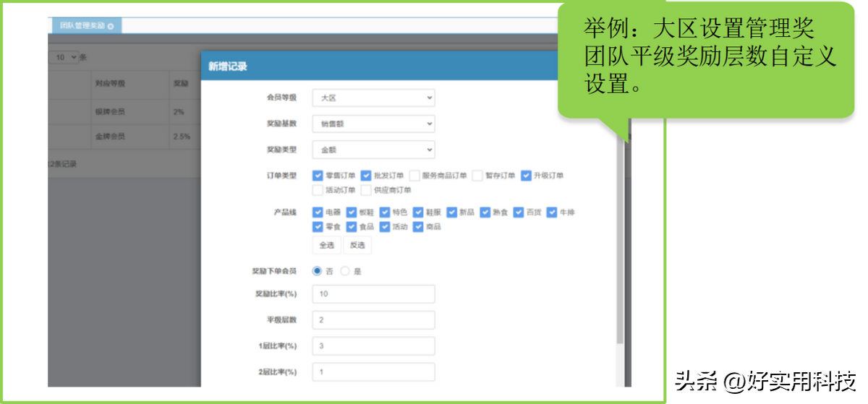Open the 奖励类型 dropdown set to 金额
Image resolution: width=868 pixels, height=404 pixels.
point(373,150)
